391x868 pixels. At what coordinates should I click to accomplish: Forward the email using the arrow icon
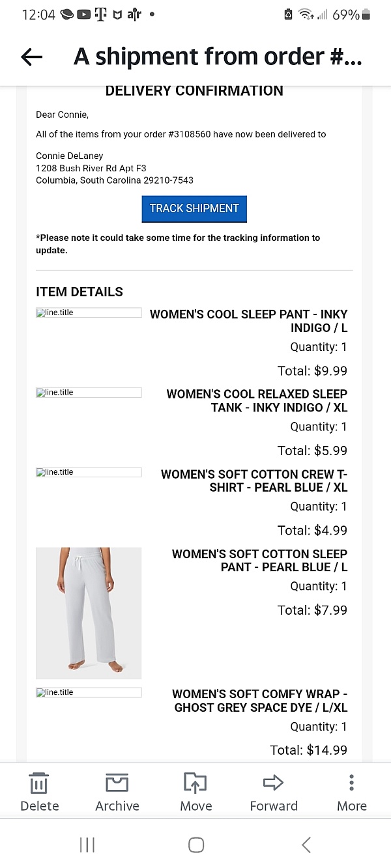pos(274,783)
